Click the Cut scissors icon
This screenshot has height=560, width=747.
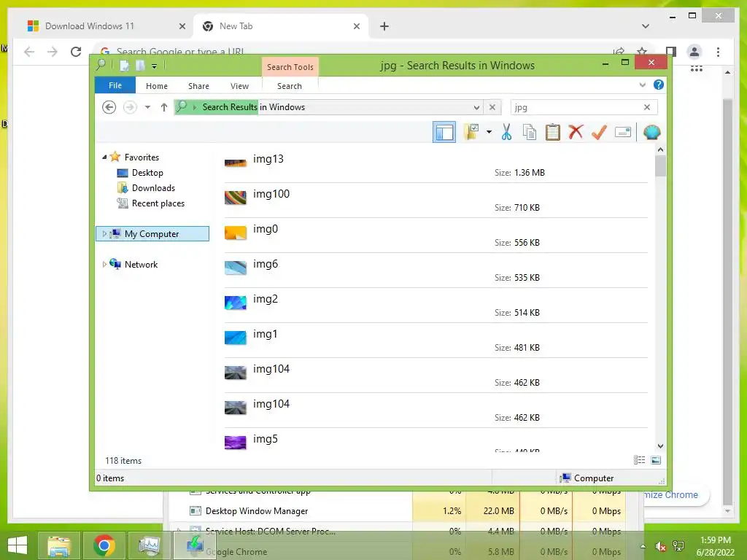tap(506, 132)
